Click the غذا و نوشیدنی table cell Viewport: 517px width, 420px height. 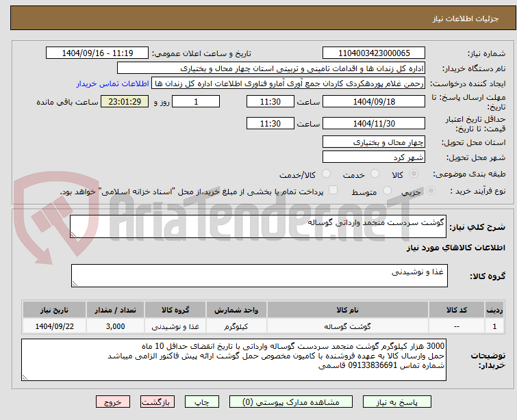[175, 326]
